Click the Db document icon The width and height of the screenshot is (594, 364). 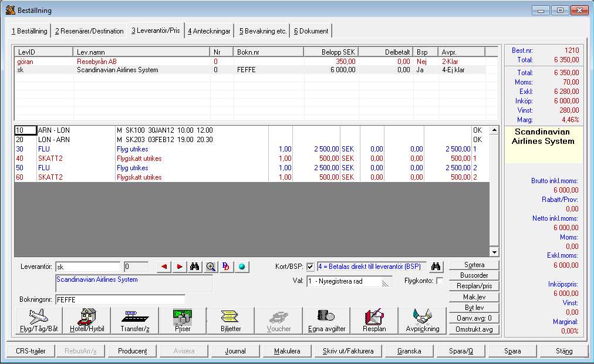click(226, 267)
